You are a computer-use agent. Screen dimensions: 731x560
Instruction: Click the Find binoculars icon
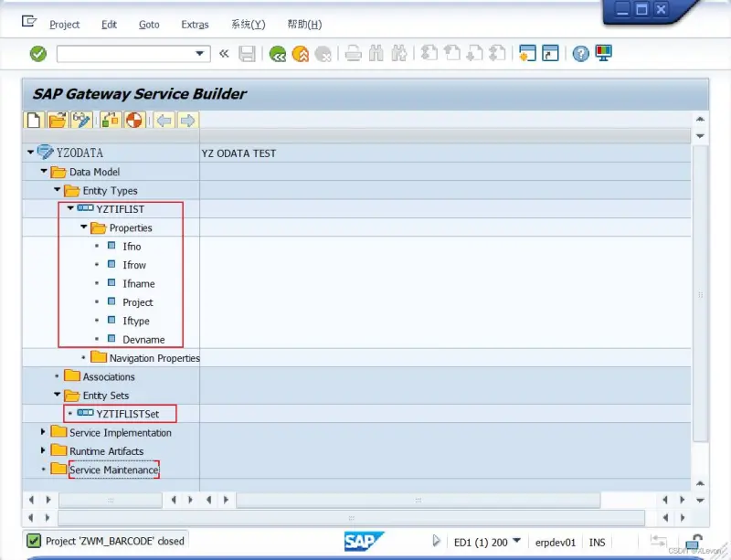point(376,54)
